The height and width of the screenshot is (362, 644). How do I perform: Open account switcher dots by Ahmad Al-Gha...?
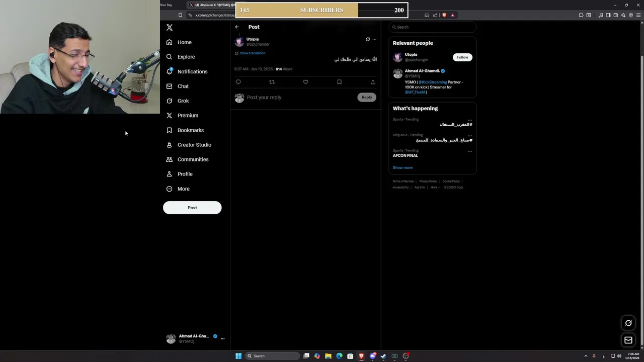coord(222,338)
